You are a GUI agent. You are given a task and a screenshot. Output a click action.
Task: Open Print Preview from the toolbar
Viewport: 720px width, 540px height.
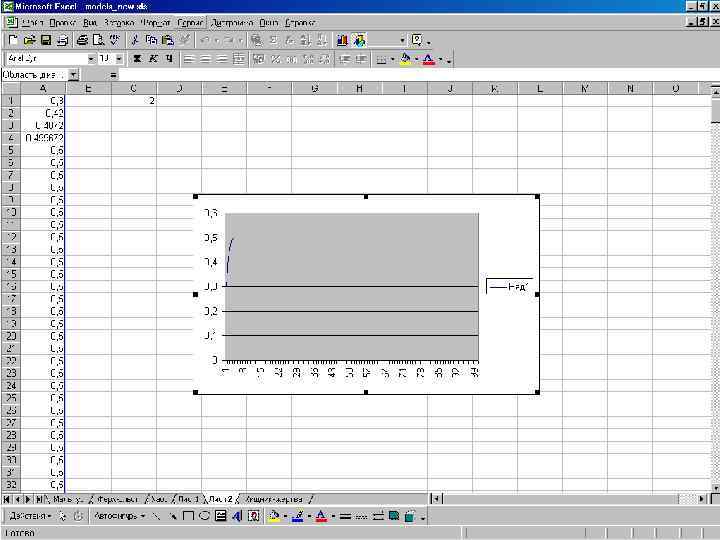[x=98, y=40]
